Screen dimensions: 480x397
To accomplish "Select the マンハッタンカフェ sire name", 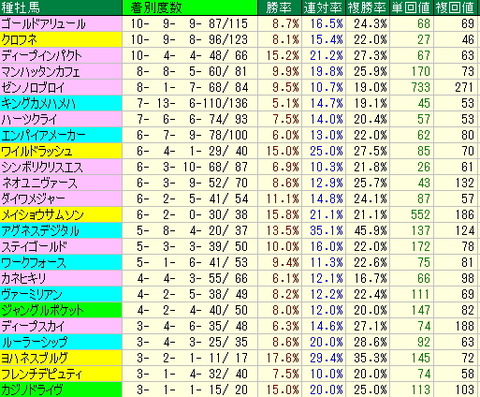I will coord(41,72).
